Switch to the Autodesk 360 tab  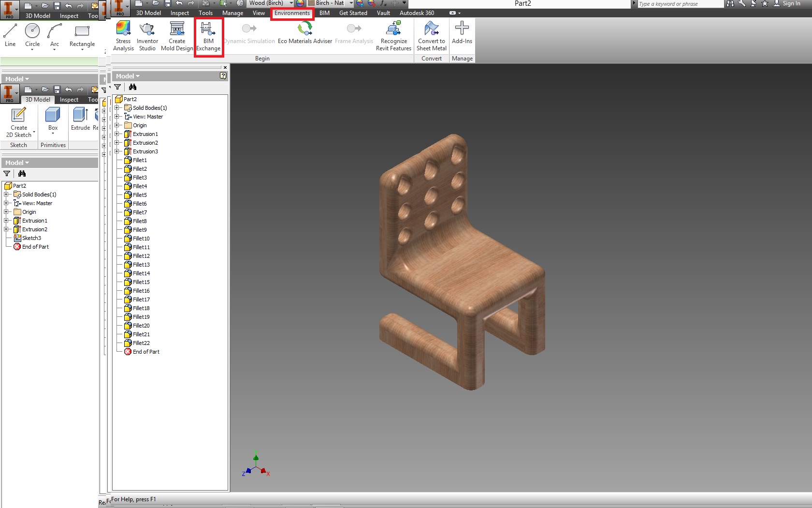pyautogui.click(x=417, y=13)
